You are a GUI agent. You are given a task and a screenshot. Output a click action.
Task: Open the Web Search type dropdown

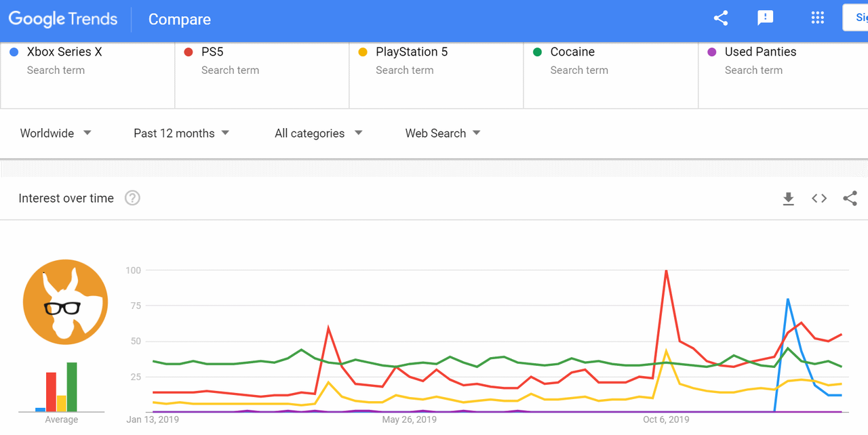[x=443, y=133]
